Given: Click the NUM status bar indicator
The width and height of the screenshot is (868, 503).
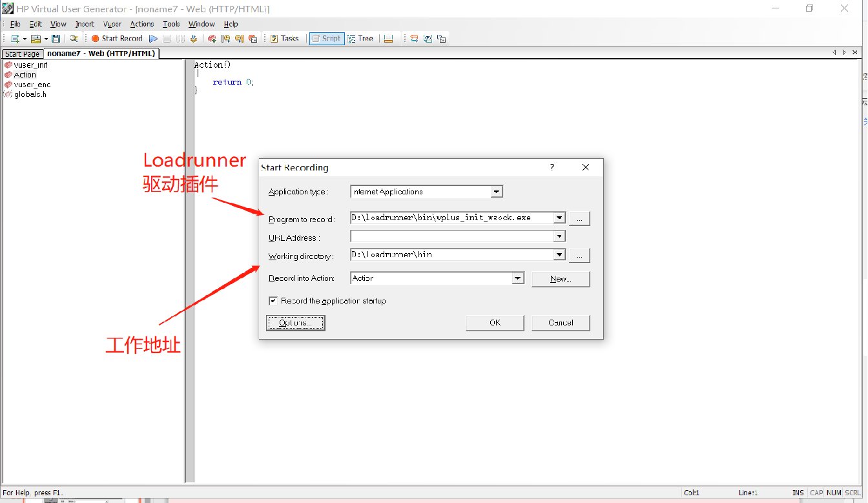Looking at the screenshot, I should pos(834,493).
